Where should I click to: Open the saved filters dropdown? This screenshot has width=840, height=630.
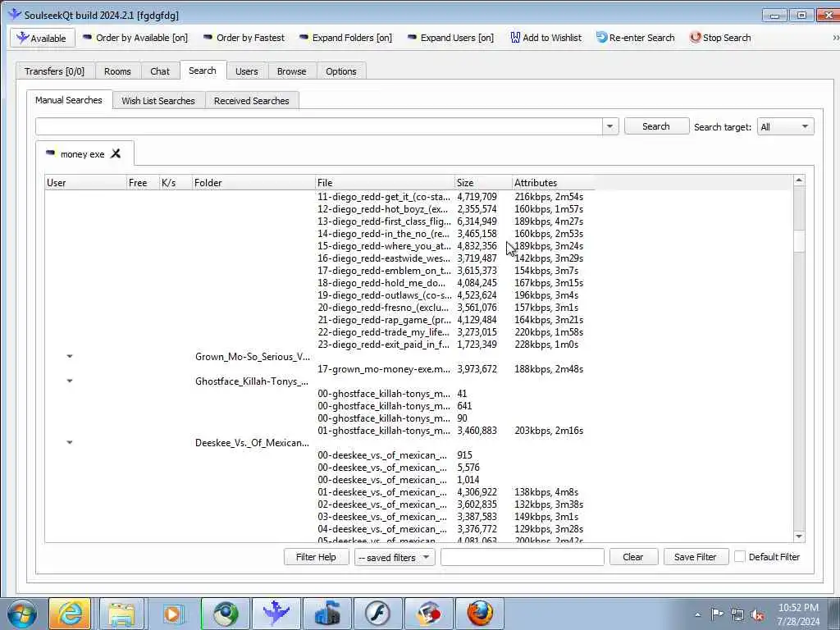[x=395, y=557]
